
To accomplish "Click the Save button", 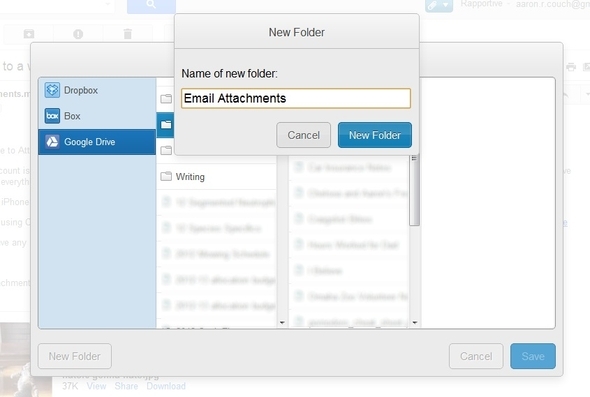I will pyautogui.click(x=533, y=356).
